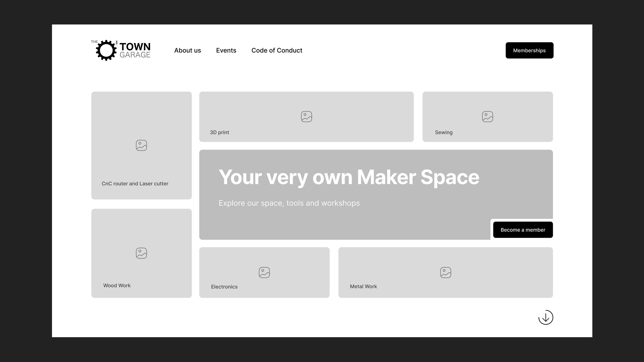Click image icon in Electronics card
Image resolution: width=644 pixels, height=362 pixels.
click(264, 273)
